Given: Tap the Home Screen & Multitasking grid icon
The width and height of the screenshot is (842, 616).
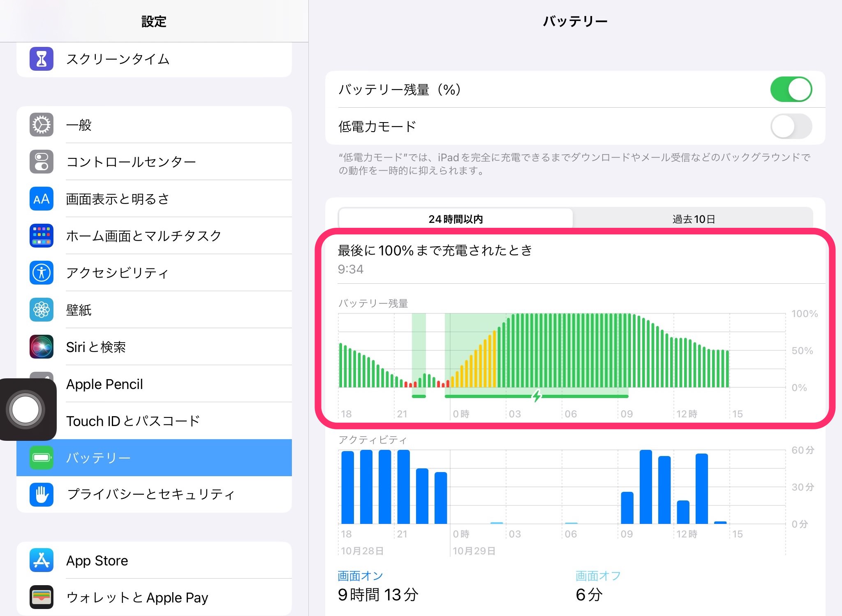Looking at the screenshot, I should click(x=42, y=236).
